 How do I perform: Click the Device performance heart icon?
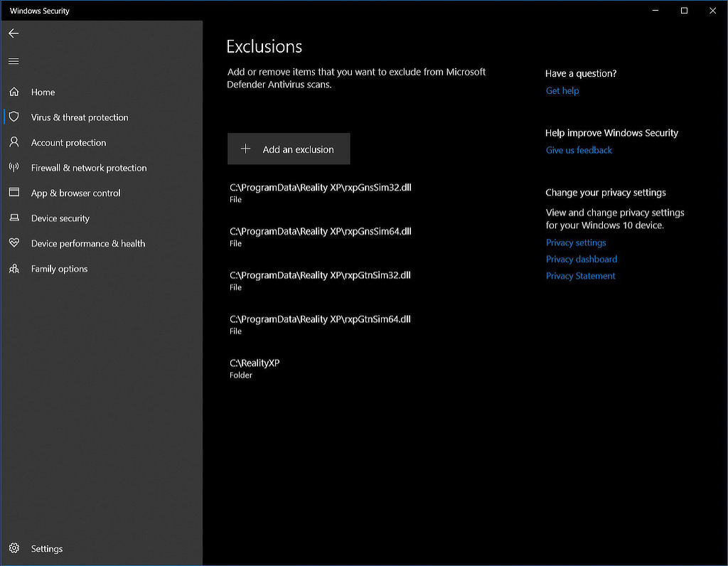click(14, 242)
